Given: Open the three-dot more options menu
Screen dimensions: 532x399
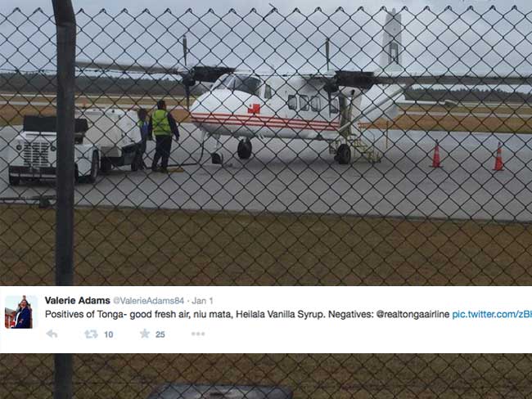Looking at the screenshot, I should [198, 334].
